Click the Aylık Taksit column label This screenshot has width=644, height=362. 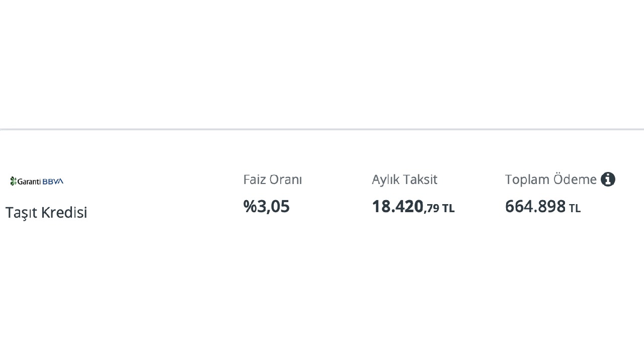coord(405,179)
